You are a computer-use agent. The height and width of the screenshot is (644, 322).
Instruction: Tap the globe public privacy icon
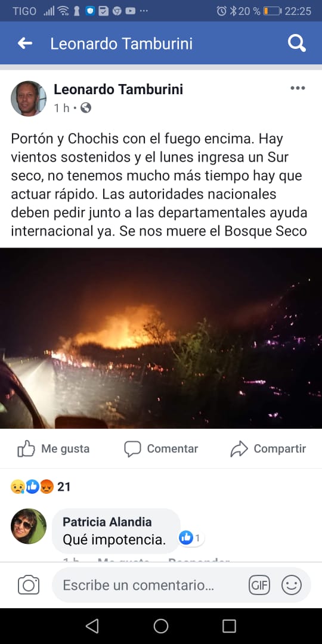pyautogui.click(x=86, y=108)
